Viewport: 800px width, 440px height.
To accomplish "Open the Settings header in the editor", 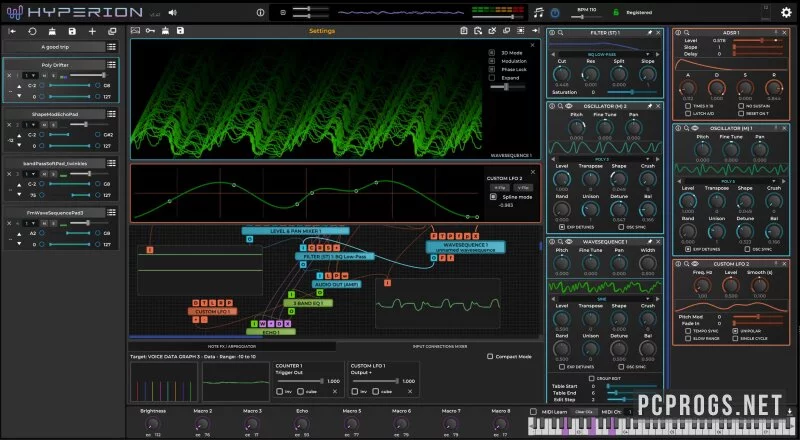I will coord(322,31).
